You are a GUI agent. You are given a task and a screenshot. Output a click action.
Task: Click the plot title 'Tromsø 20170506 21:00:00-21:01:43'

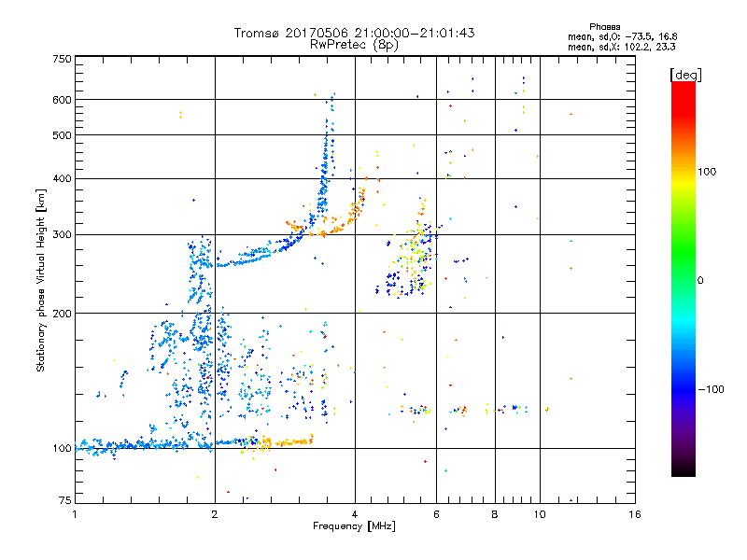coord(354,33)
